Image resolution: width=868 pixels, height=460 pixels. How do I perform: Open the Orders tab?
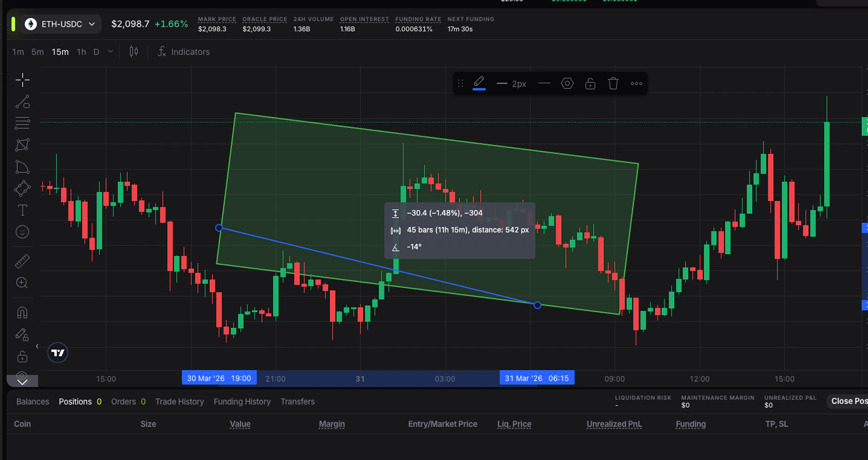click(128, 402)
